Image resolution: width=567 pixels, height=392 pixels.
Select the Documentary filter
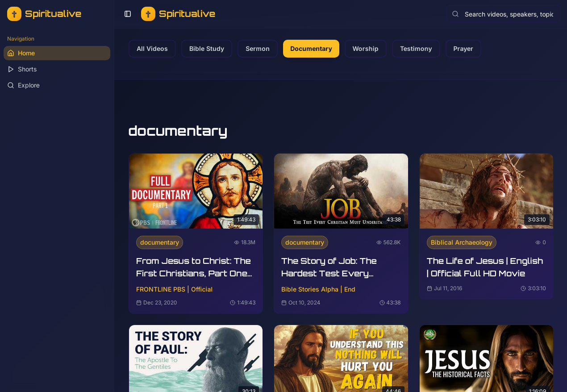[311, 49]
